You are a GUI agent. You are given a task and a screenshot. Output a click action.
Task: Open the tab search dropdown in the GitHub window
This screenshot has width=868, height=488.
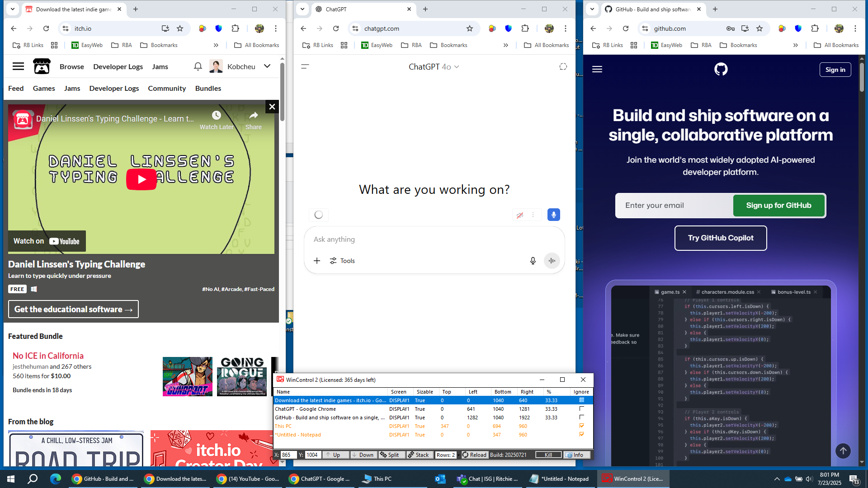point(592,9)
